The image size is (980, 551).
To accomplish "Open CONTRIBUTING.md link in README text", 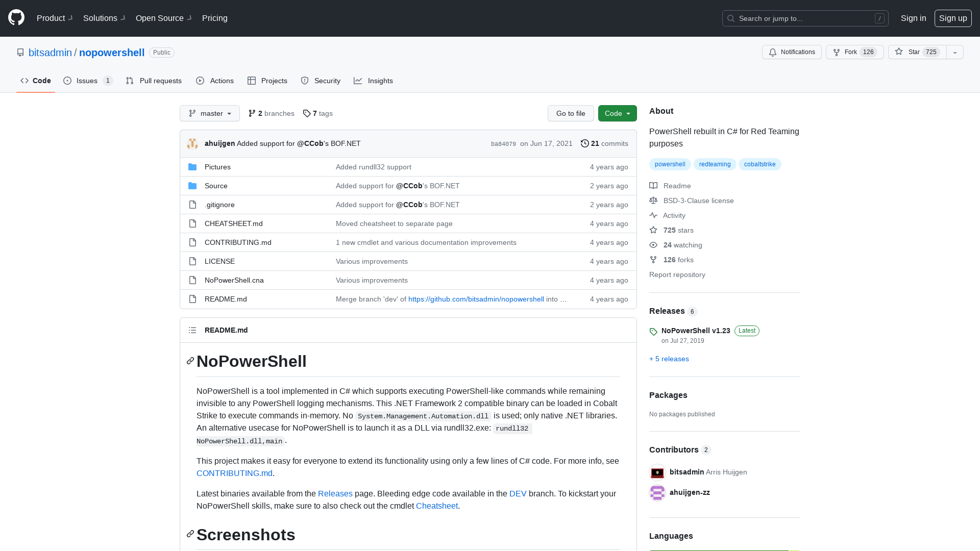I will pos(234,473).
